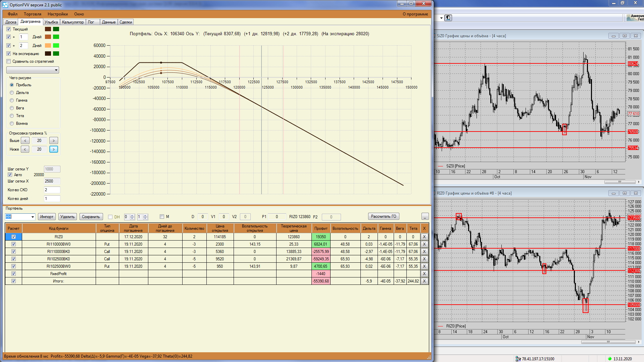Remove the RI110000BW0 position using X
Screen dimensions: 644x362
click(424, 244)
